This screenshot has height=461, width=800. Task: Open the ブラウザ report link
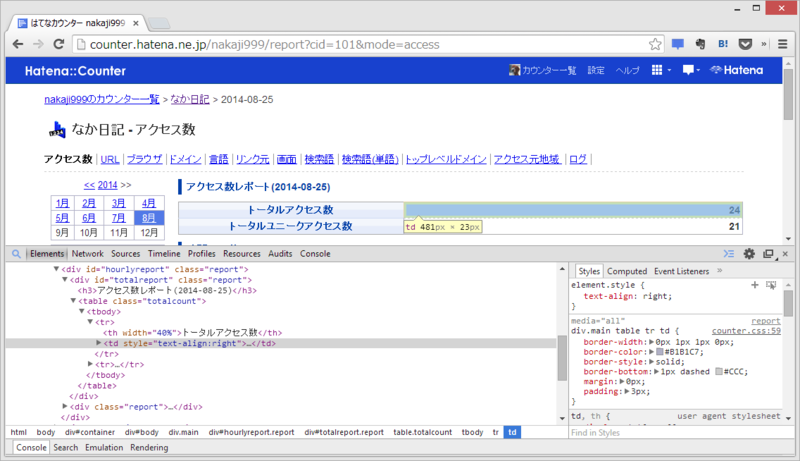pyautogui.click(x=144, y=159)
